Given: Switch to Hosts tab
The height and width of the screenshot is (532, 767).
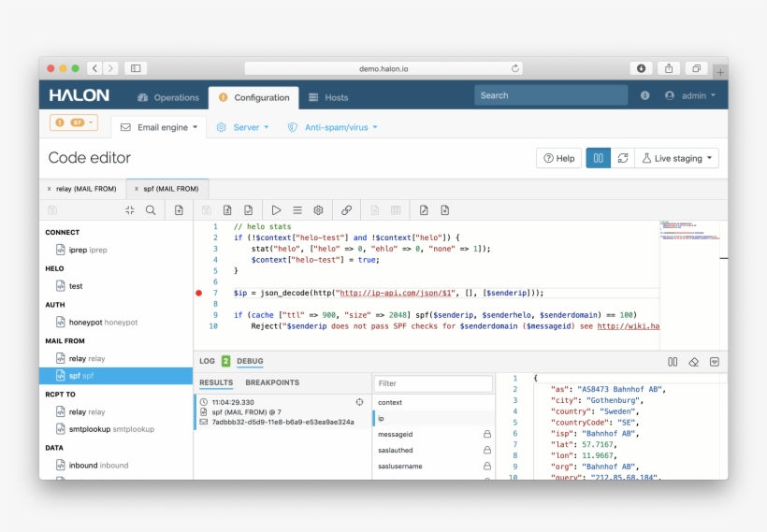Looking at the screenshot, I should 328,97.
